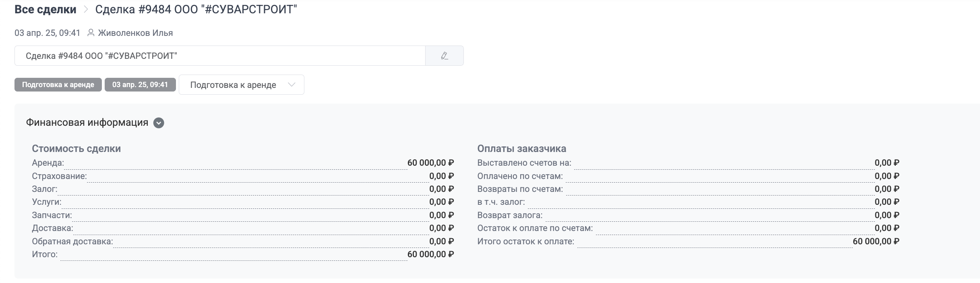
Task: Click the responsible name Живоленков Илья
Action: [135, 33]
